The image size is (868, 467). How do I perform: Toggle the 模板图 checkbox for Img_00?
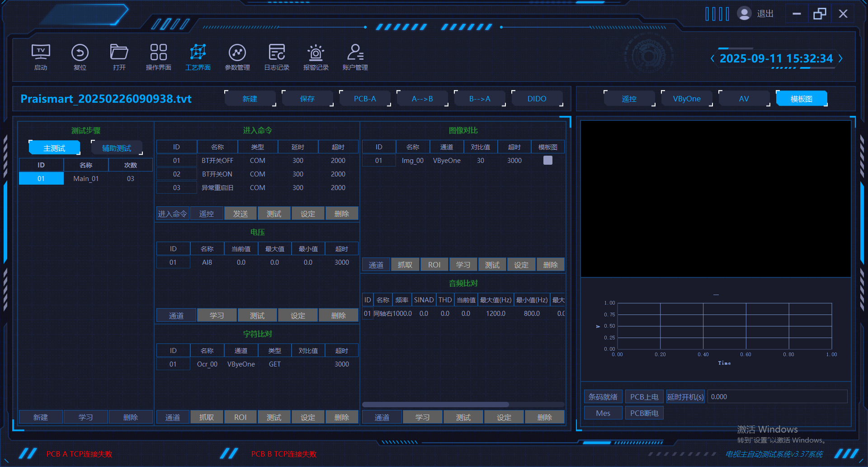547,160
